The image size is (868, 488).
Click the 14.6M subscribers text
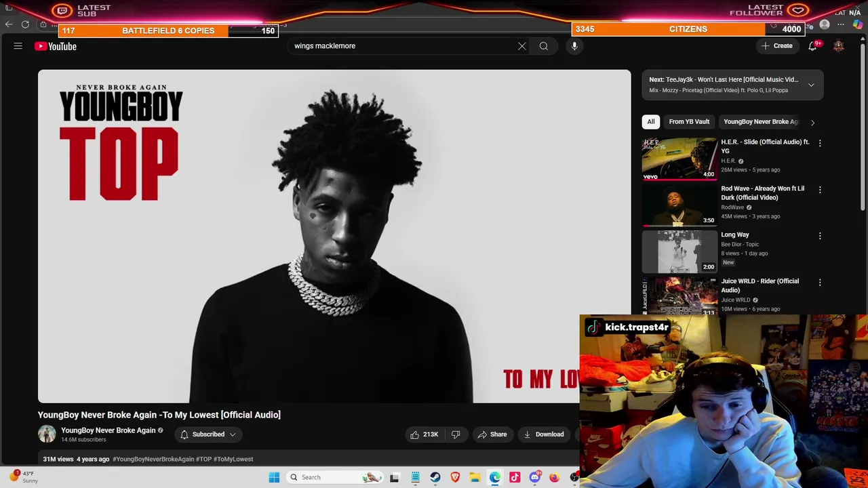83,440
